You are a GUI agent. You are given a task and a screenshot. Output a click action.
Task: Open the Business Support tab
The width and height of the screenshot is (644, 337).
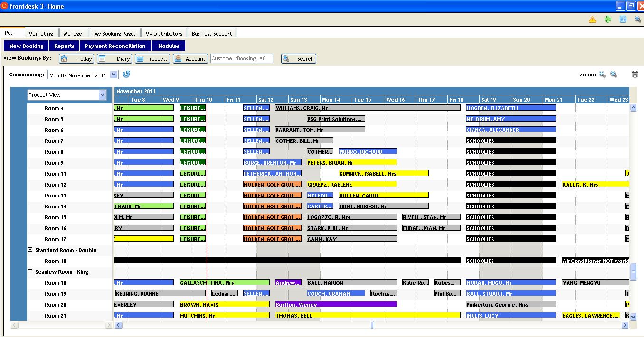coord(212,33)
